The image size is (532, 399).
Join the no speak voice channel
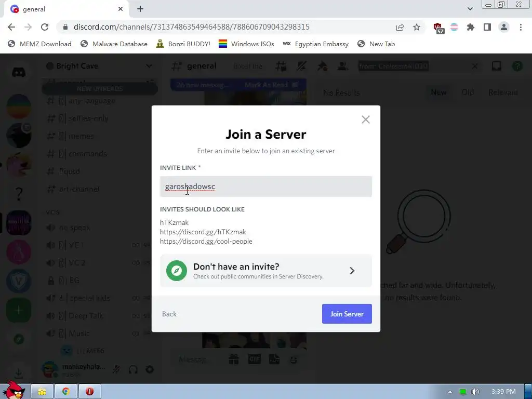tap(99, 228)
